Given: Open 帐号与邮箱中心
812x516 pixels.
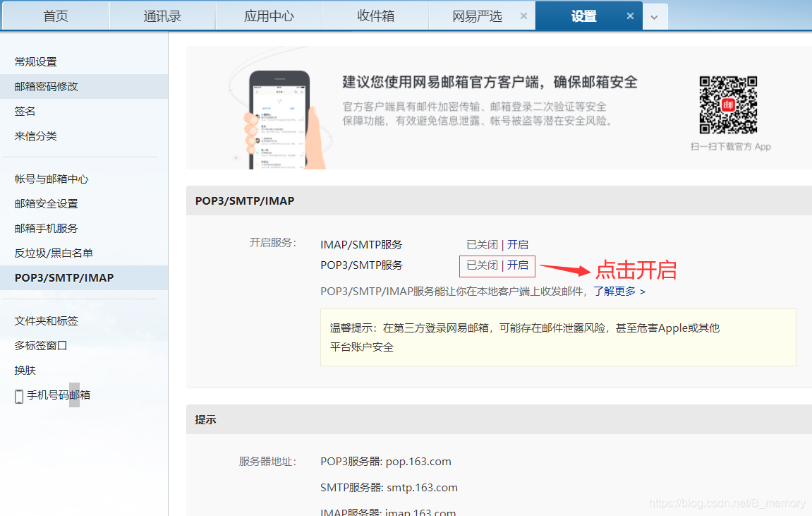Looking at the screenshot, I should click(x=51, y=179).
